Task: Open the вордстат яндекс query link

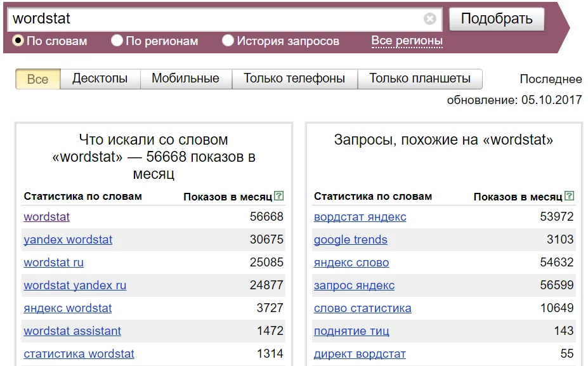Action: pyautogui.click(x=360, y=217)
